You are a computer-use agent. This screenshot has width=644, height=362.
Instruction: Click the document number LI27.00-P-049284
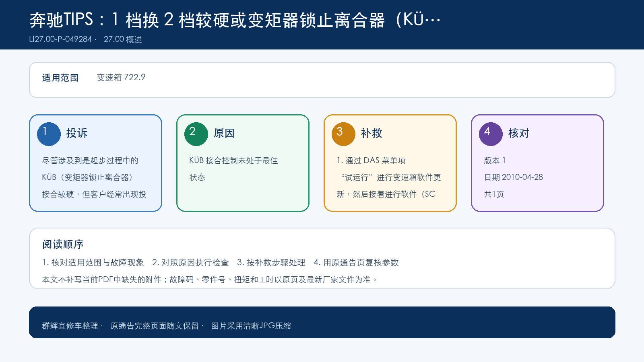(x=60, y=39)
